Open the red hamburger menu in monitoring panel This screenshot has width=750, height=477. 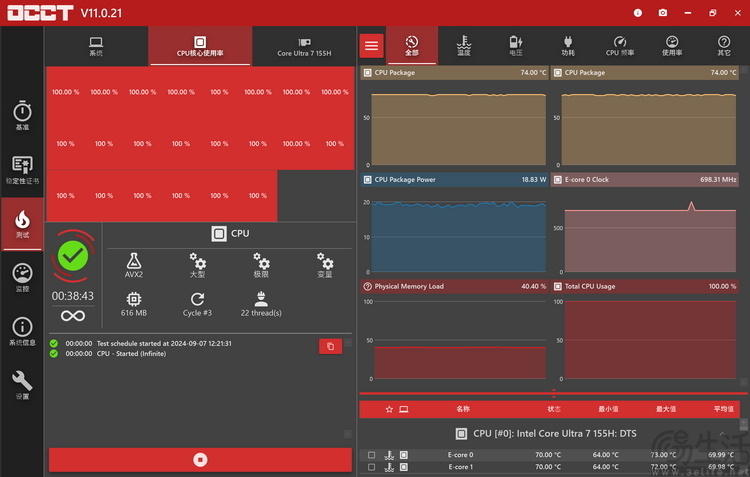coord(372,46)
